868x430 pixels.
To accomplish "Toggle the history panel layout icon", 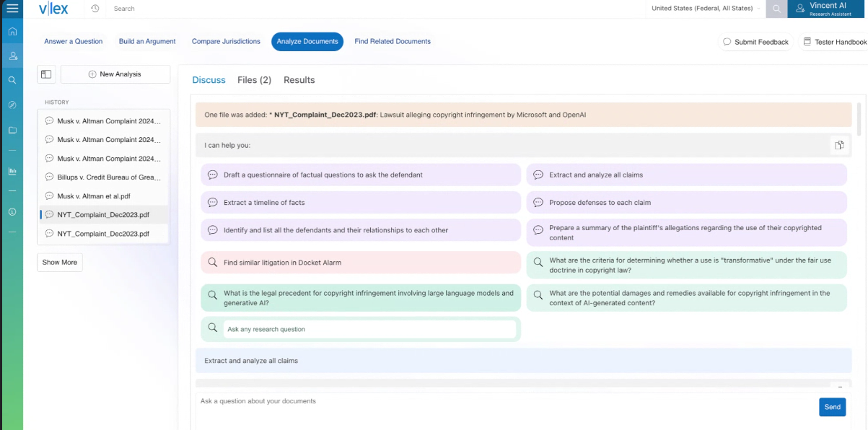I will [46, 74].
